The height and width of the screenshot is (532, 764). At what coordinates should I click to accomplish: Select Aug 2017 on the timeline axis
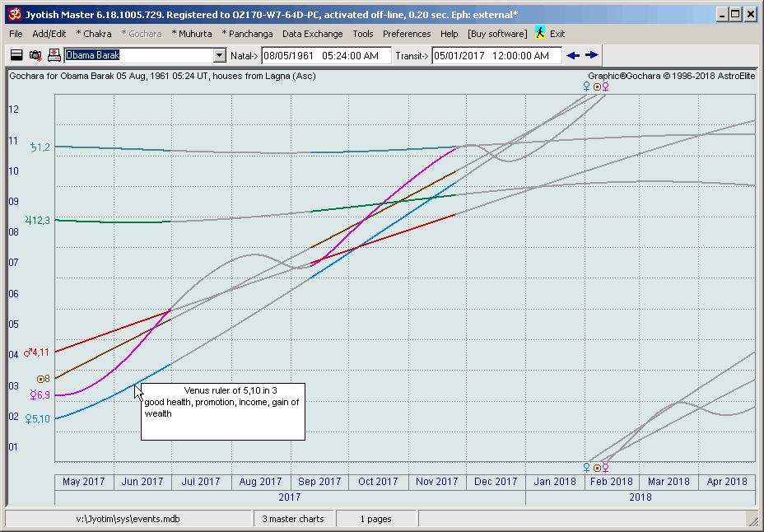(x=260, y=482)
